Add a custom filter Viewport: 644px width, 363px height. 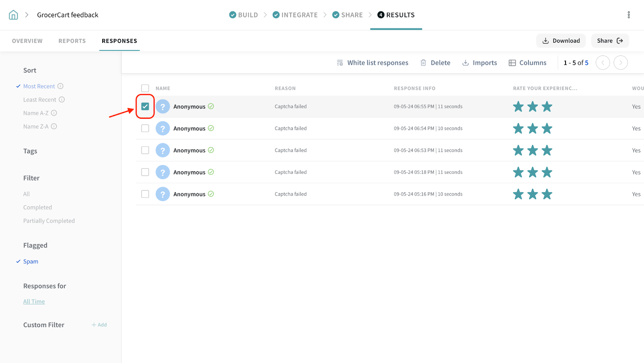click(x=99, y=325)
